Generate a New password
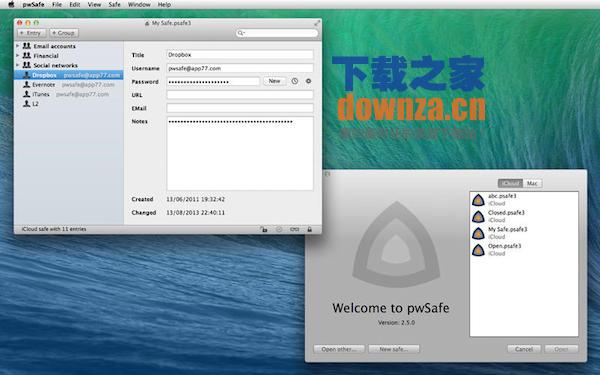 [274, 81]
